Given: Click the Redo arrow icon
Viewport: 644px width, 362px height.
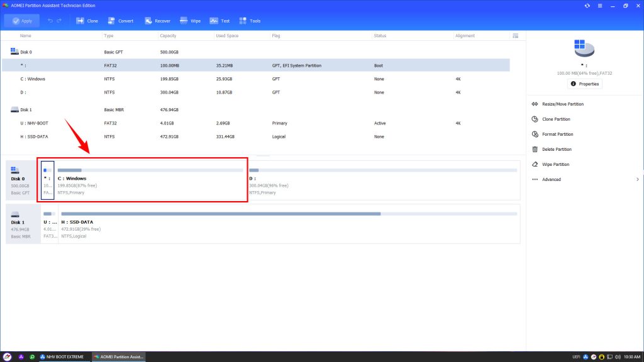Looking at the screenshot, I should pos(59,21).
